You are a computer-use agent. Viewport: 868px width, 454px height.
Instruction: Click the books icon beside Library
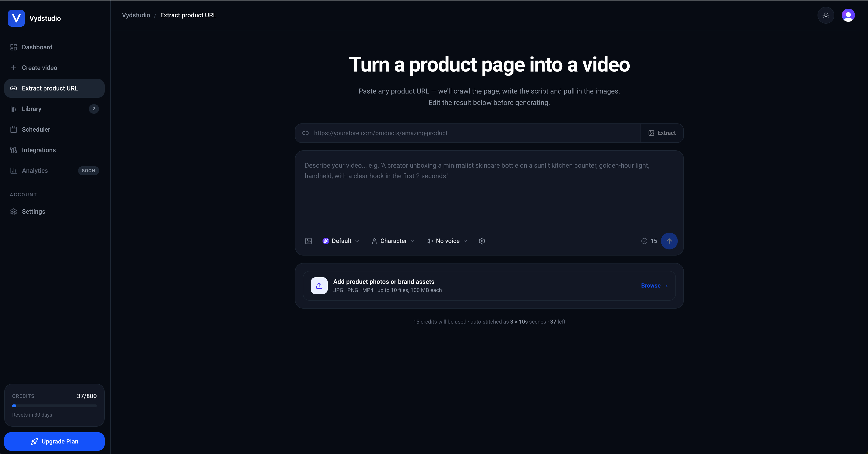pos(14,109)
